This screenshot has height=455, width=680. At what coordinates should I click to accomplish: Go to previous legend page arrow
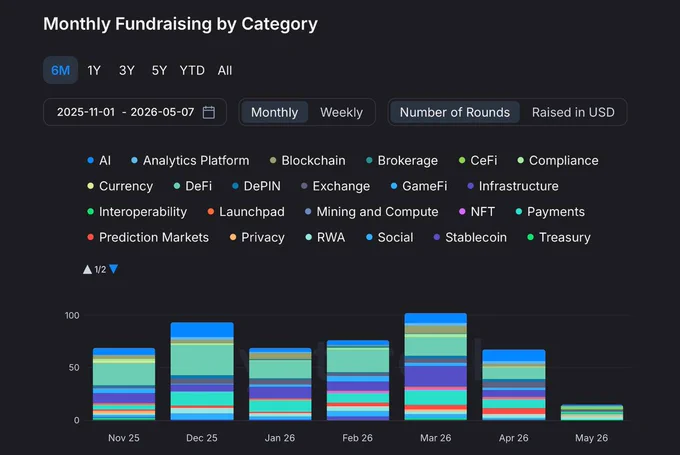tap(87, 270)
